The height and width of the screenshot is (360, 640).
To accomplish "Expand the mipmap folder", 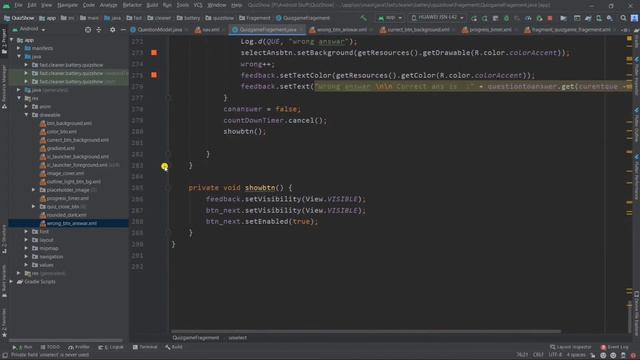I will click(27, 248).
